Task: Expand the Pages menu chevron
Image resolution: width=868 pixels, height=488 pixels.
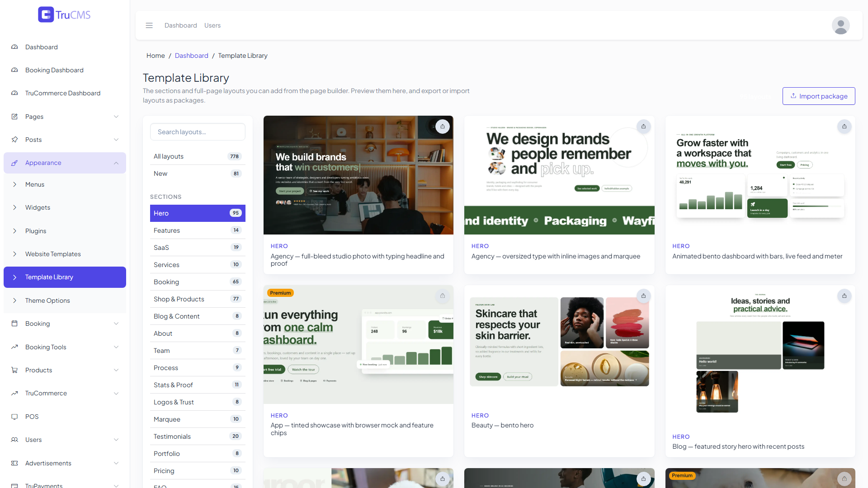Action: [116, 117]
